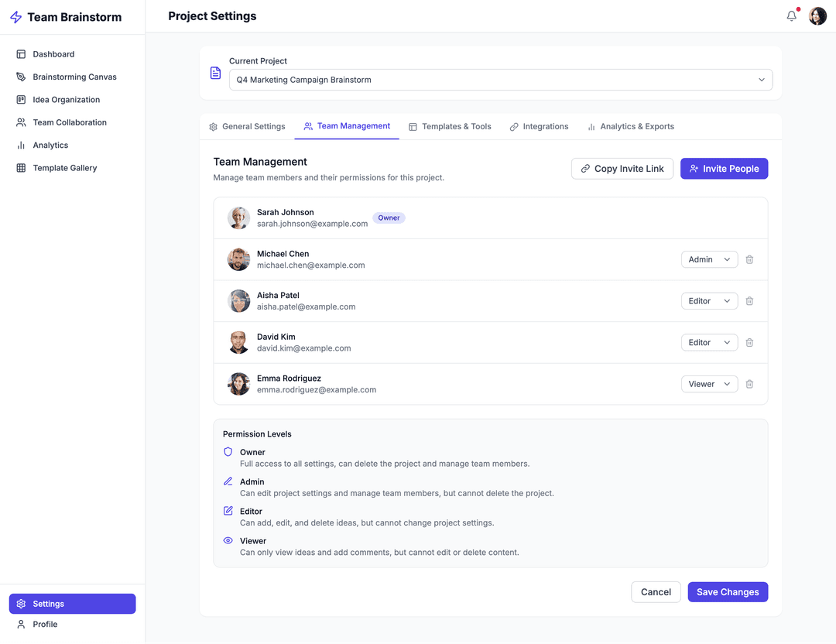Remove Emma Rodriguez via trash icon
836x644 pixels.
[x=749, y=385]
